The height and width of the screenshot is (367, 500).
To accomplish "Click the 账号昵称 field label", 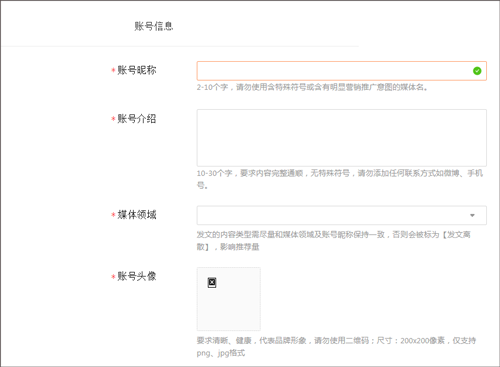I will click(137, 70).
